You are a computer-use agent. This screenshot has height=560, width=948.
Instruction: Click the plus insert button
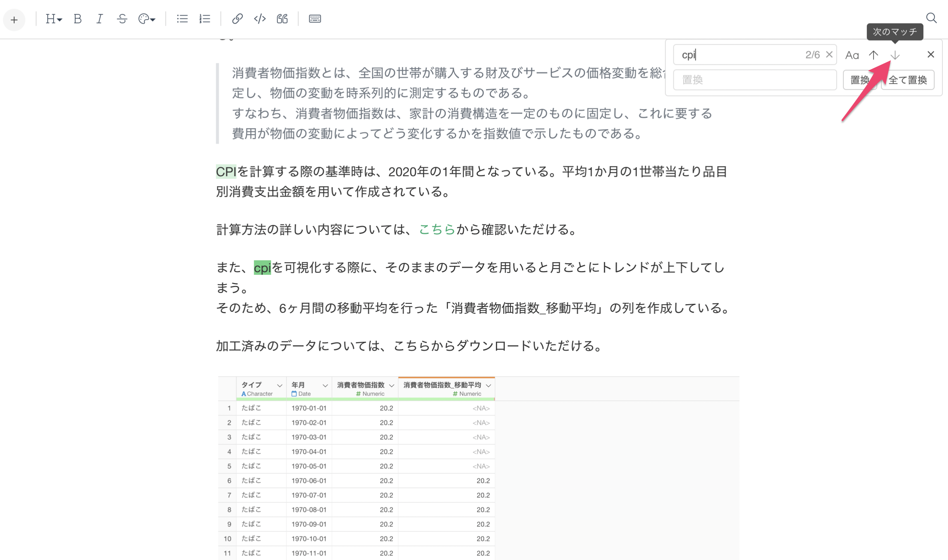[14, 20]
